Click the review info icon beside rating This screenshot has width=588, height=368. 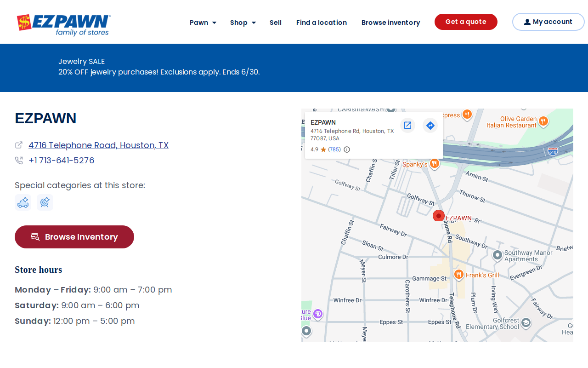pos(347,149)
